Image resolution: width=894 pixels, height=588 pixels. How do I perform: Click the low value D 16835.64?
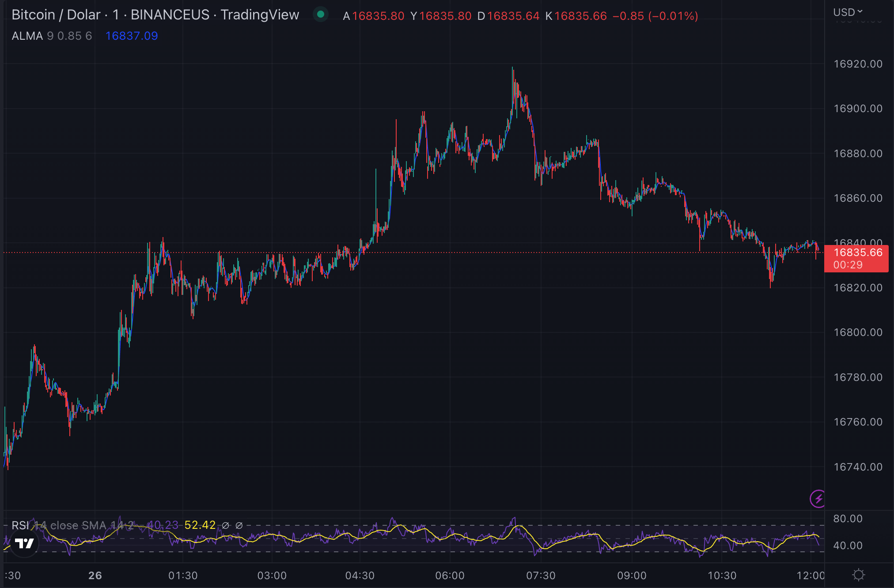(508, 16)
